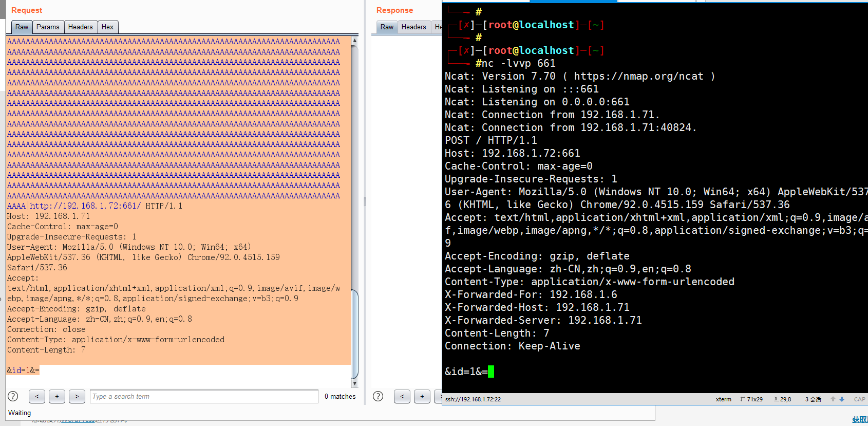Click '获取' link in background page

click(860, 420)
